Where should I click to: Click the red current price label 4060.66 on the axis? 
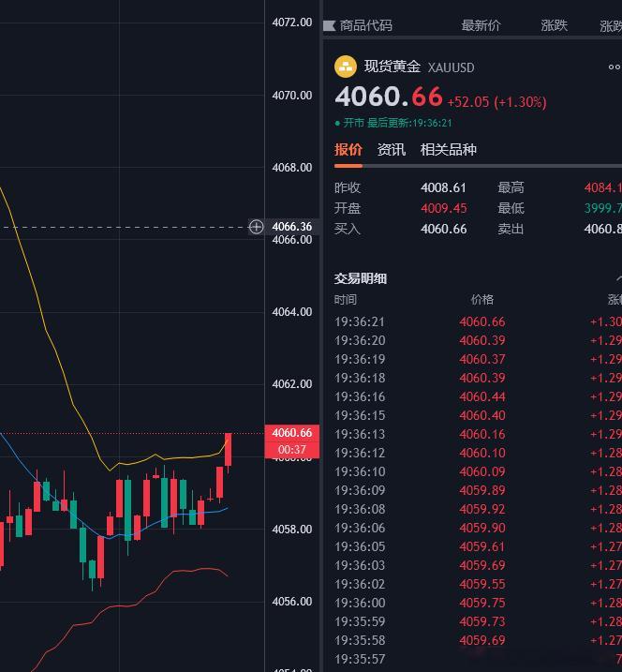coord(292,433)
